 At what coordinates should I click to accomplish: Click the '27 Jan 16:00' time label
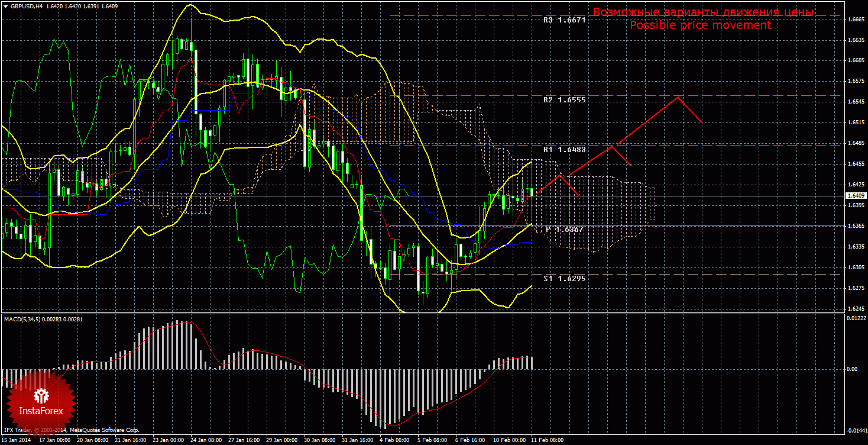coord(244,440)
